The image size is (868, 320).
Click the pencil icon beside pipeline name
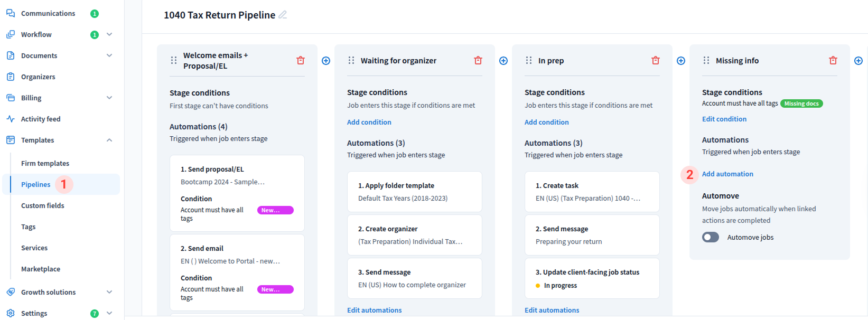(283, 15)
